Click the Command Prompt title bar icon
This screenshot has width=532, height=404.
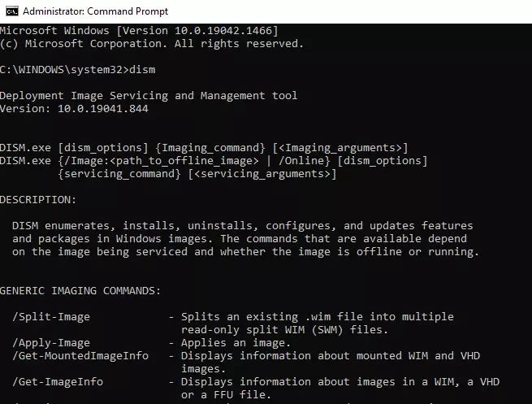pos(11,11)
